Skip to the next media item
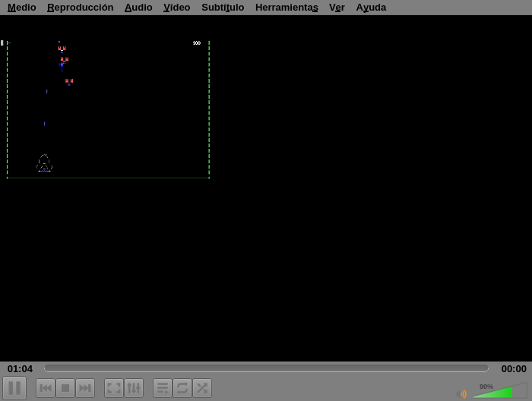 85,388
